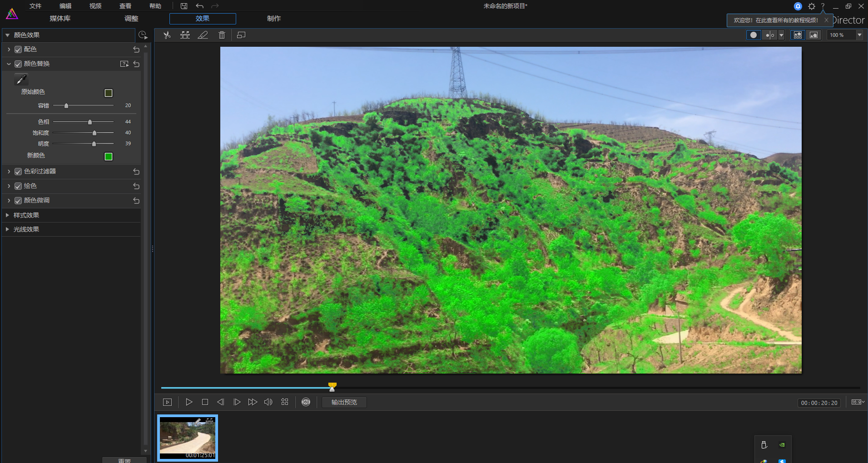Uncheck the 配色 checkbox
The image size is (868, 463).
[x=18, y=49]
